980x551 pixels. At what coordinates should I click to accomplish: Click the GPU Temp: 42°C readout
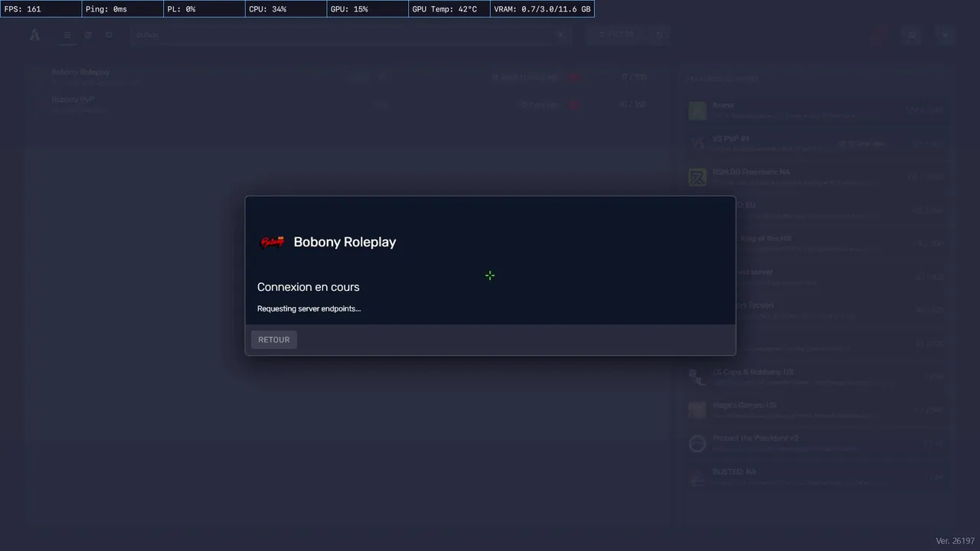(449, 9)
